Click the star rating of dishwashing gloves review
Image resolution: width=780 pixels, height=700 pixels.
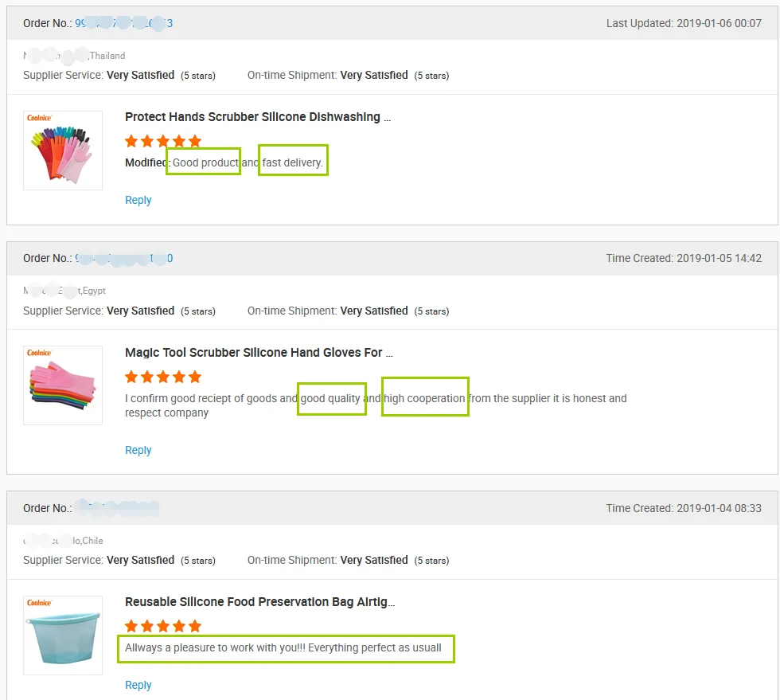[x=163, y=141]
